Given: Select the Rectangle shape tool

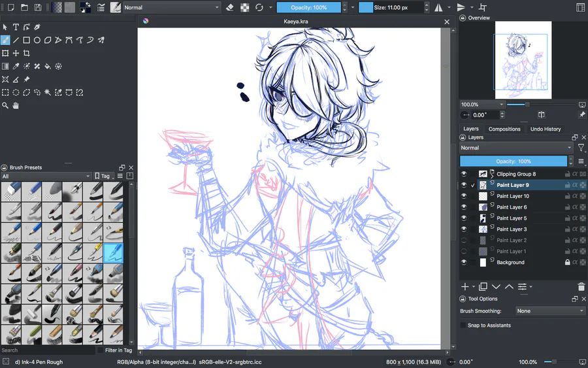Looking at the screenshot, I should pos(26,40).
